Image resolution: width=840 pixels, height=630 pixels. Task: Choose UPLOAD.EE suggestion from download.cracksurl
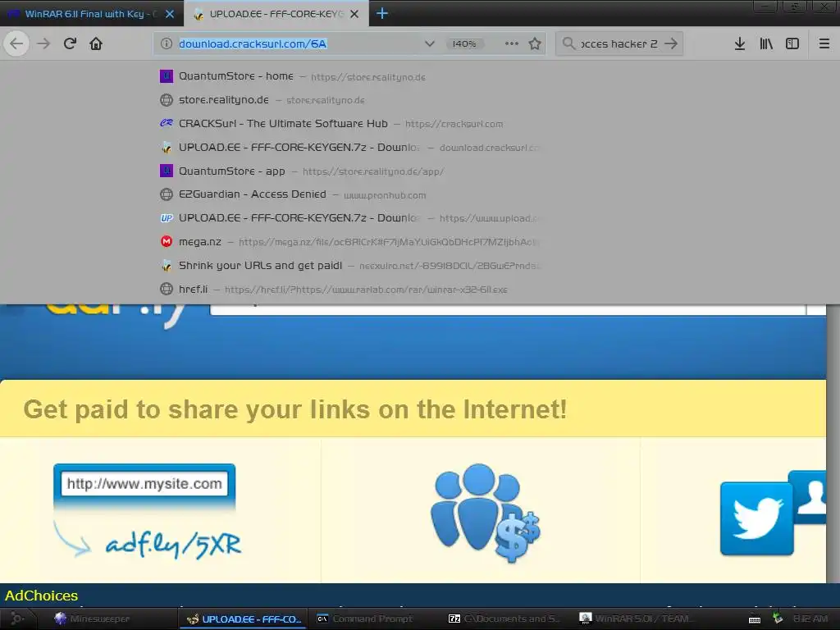(351, 148)
